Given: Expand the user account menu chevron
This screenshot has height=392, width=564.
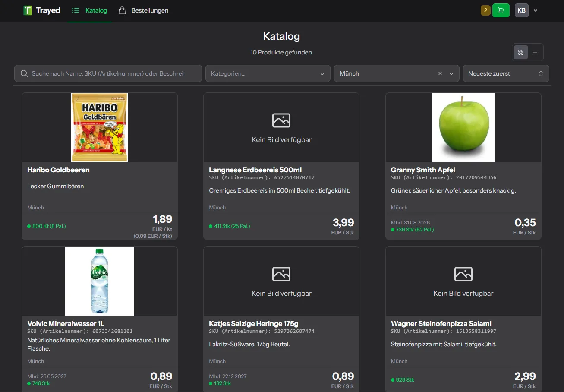Looking at the screenshot, I should (x=536, y=11).
